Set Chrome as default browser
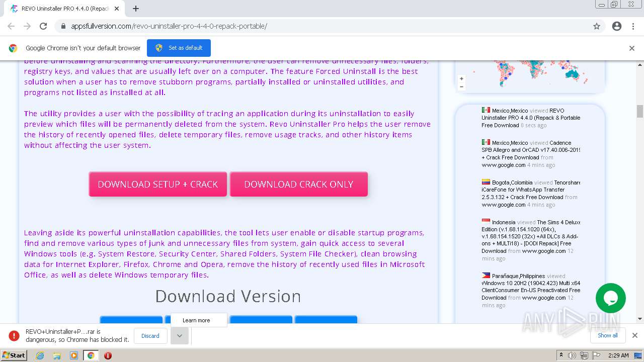 [179, 48]
